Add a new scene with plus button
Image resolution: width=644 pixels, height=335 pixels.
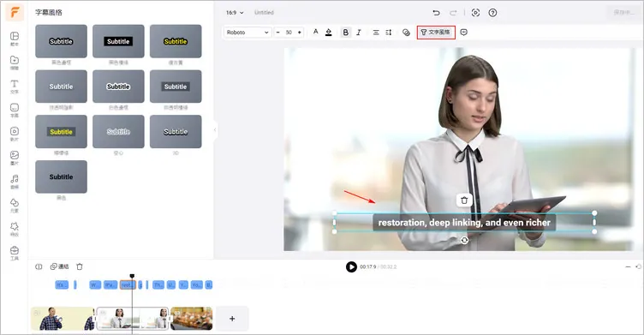click(232, 319)
